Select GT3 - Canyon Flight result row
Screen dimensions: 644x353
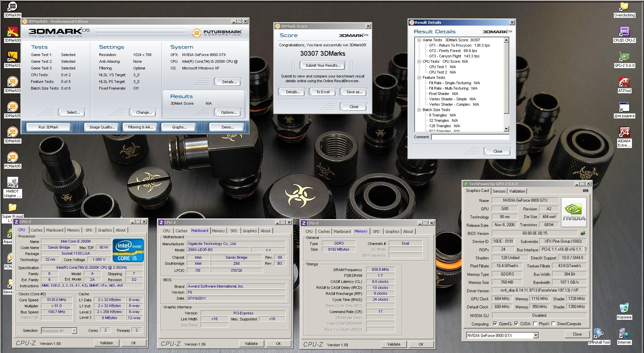pos(454,56)
